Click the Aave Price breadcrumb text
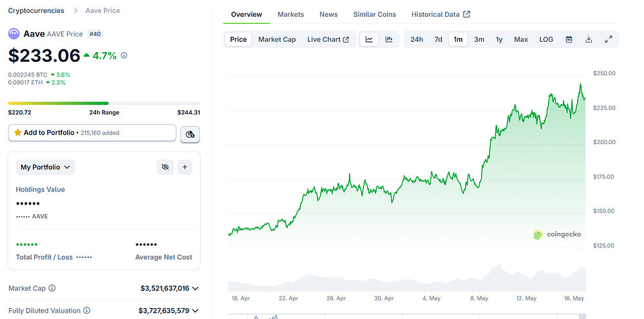The image size is (644, 319). coord(102,11)
